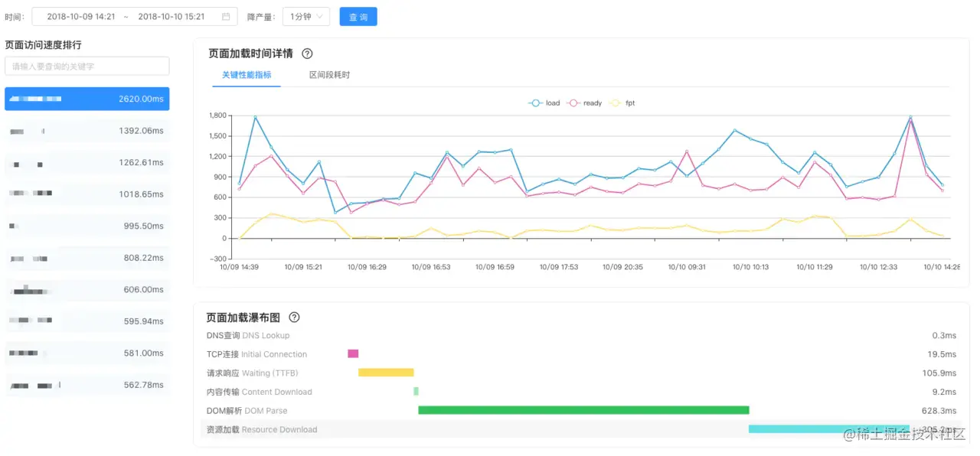Select the 1392.06ms page entry

87,131
